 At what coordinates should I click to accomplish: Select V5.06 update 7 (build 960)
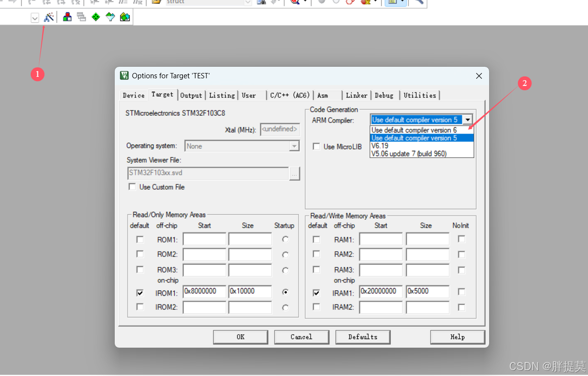(x=421, y=153)
